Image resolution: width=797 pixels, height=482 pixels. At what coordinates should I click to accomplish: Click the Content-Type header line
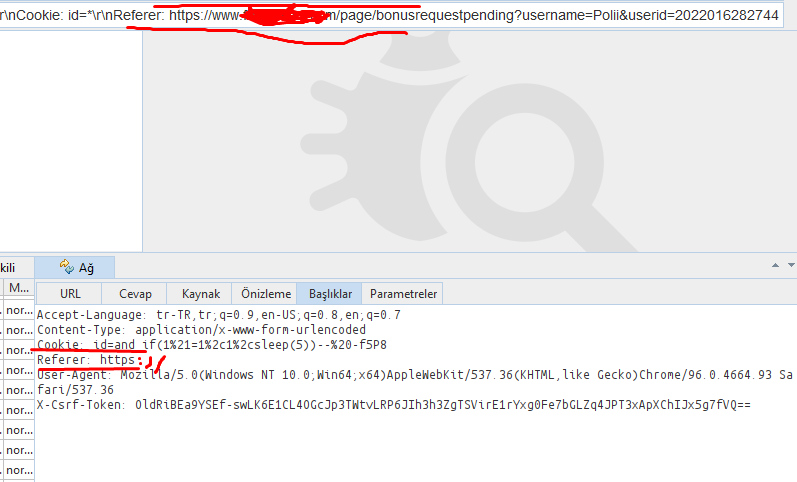[201, 329]
